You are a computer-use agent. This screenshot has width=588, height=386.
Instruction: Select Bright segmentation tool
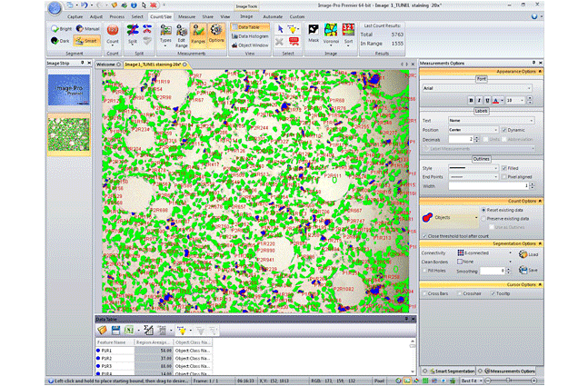coord(61,29)
